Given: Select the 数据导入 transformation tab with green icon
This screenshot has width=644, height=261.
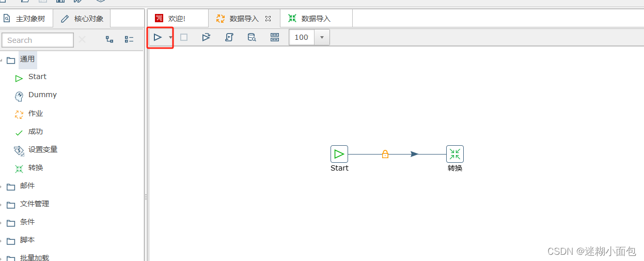Looking at the screenshot, I should point(316,19).
